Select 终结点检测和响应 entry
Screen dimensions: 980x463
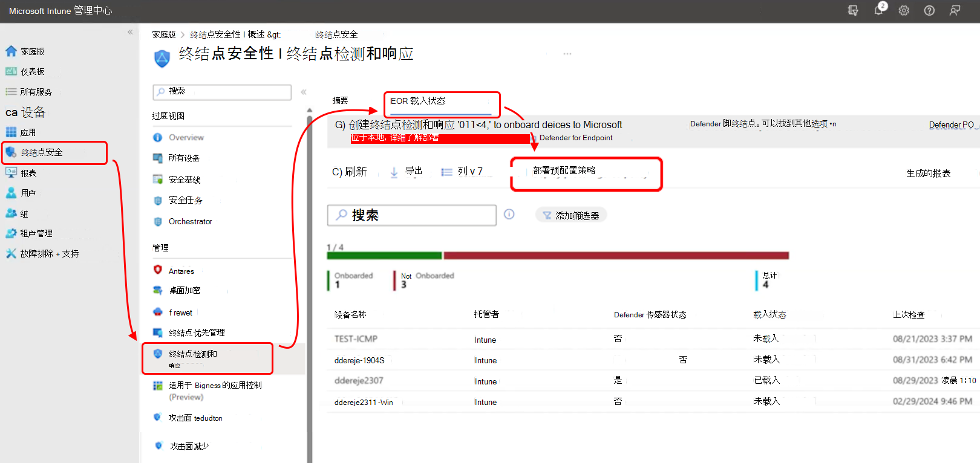click(207, 358)
